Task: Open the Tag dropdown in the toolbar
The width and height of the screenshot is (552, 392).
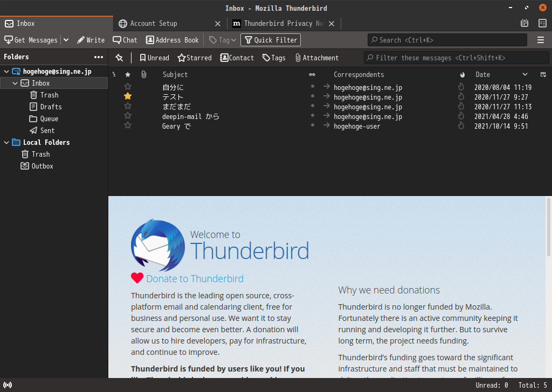Action: tap(223, 40)
